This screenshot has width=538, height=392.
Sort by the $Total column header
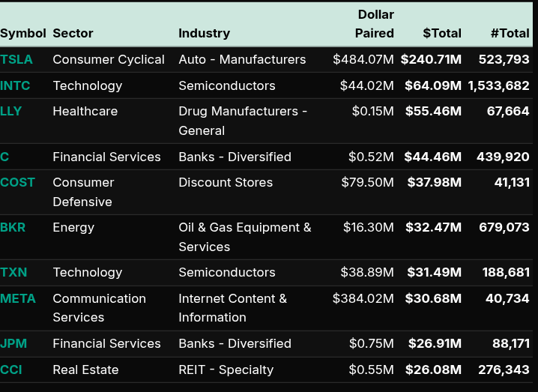pyautogui.click(x=441, y=33)
